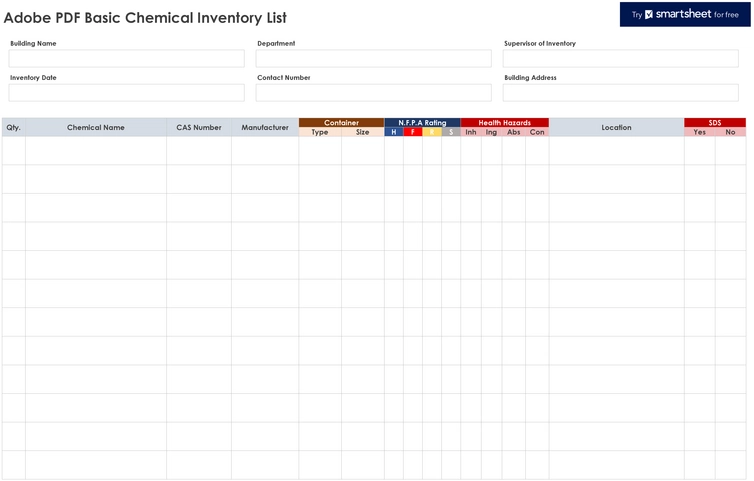This screenshot has height=481, width=754.
Task: Click the Building Address input field
Action: coord(621,93)
